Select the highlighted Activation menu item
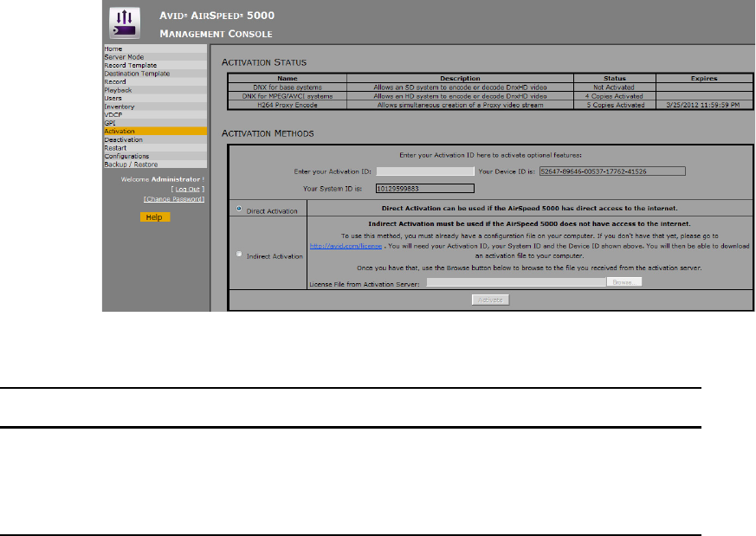This screenshot has height=536, width=756. pos(155,131)
